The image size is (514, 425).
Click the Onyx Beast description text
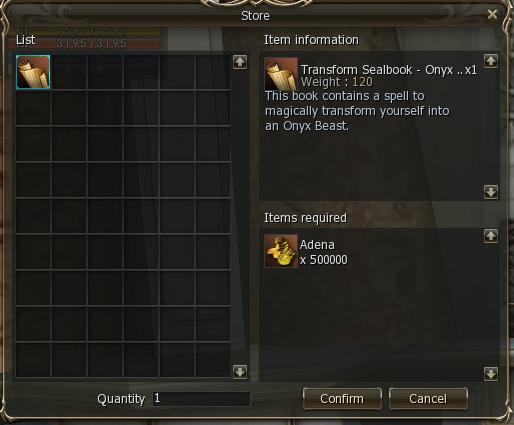[x=357, y=111]
